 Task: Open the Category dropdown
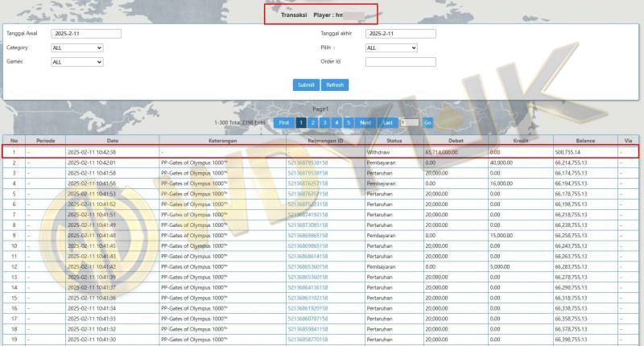coord(77,48)
